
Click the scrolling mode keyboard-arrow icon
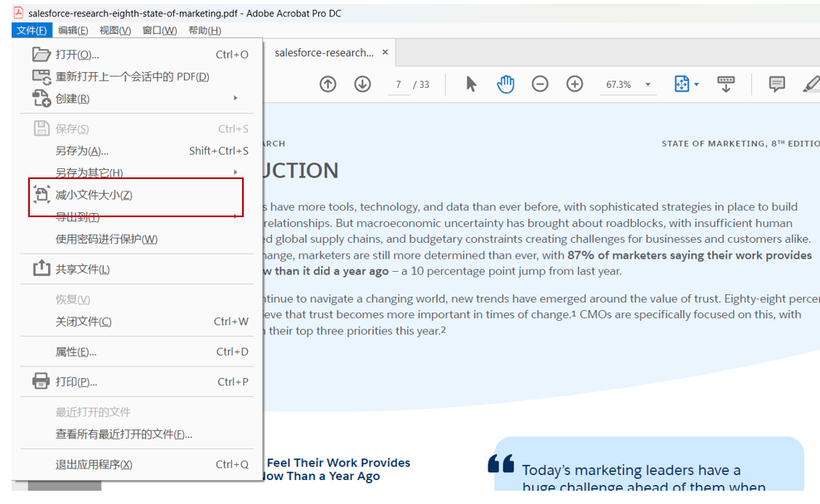pyautogui.click(x=725, y=84)
